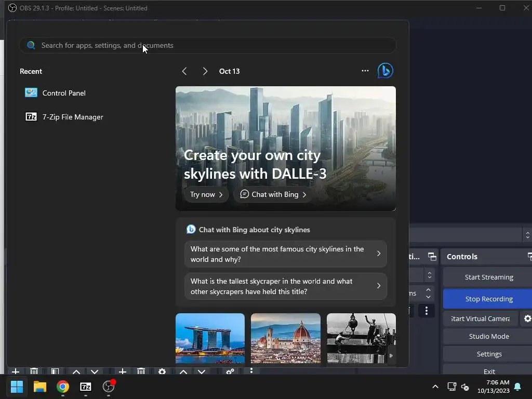Expand the tallest skyscraper question
The height and width of the screenshot is (399, 532).
[286, 286]
